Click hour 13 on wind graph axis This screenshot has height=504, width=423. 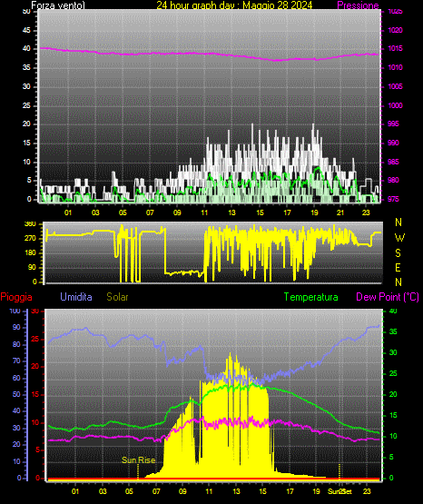point(231,212)
